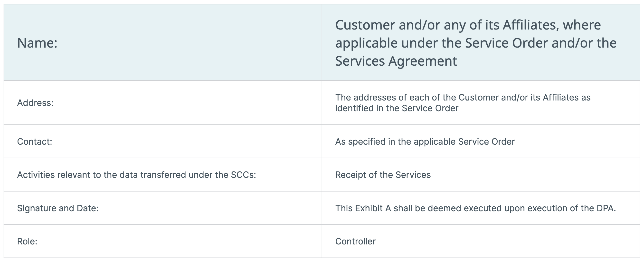
Task: Click the "Name:" header cell
Action: click(x=163, y=42)
